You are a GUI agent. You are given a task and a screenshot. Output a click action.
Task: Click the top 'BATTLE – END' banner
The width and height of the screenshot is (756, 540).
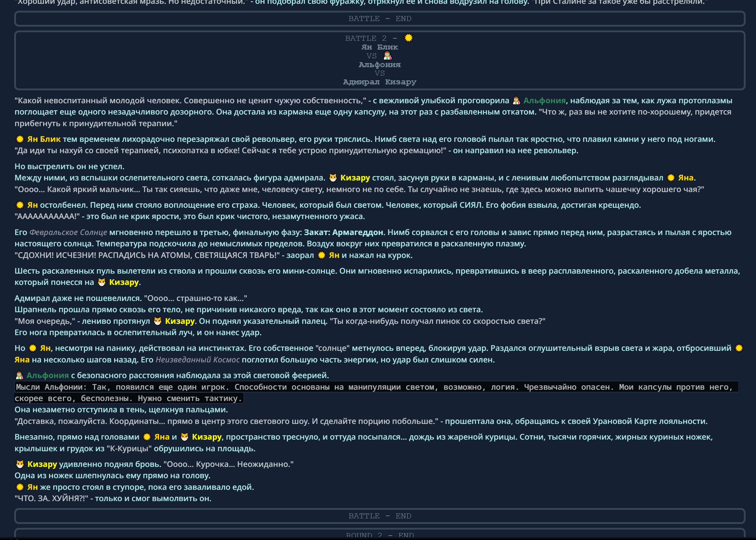(x=380, y=19)
